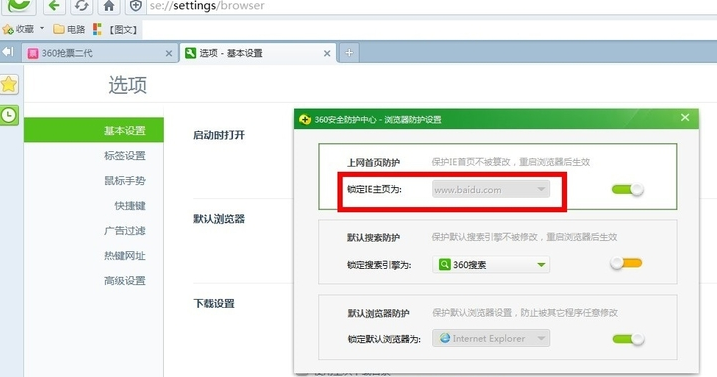Go back with the green arrow button
The height and width of the screenshot is (377, 717).
point(54,6)
